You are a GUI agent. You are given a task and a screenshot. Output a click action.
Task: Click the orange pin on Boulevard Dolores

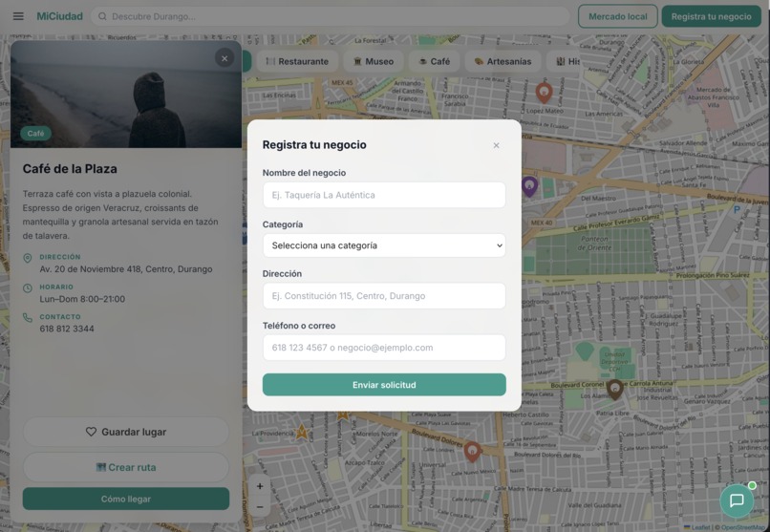point(472,451)
